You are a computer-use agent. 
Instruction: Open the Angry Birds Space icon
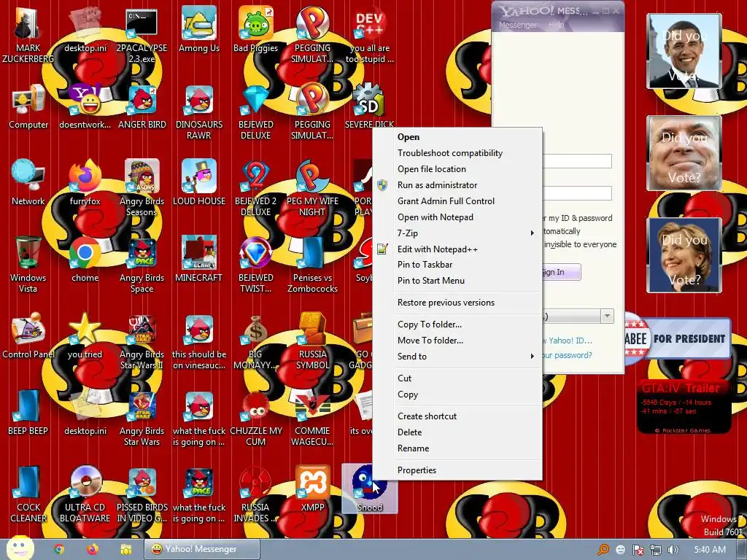(x=142, y=264)
